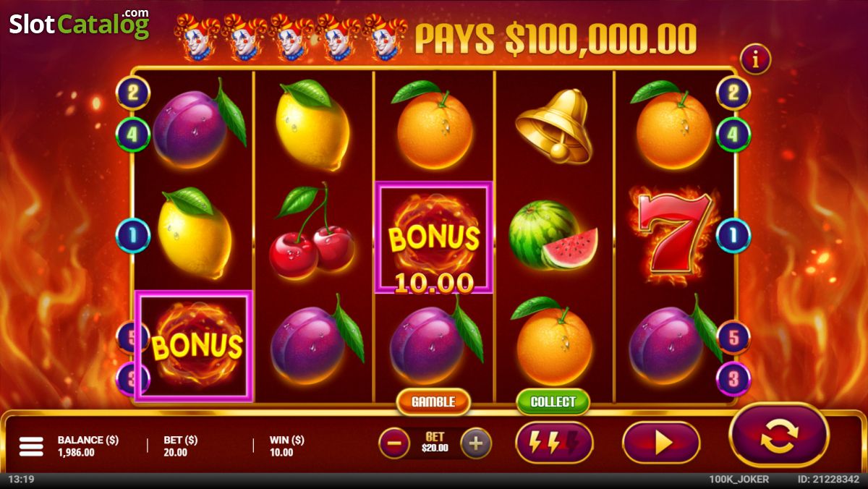868x489 pixels.
Task: Select payline 3 marker on the right
Action: pos(733,379)
